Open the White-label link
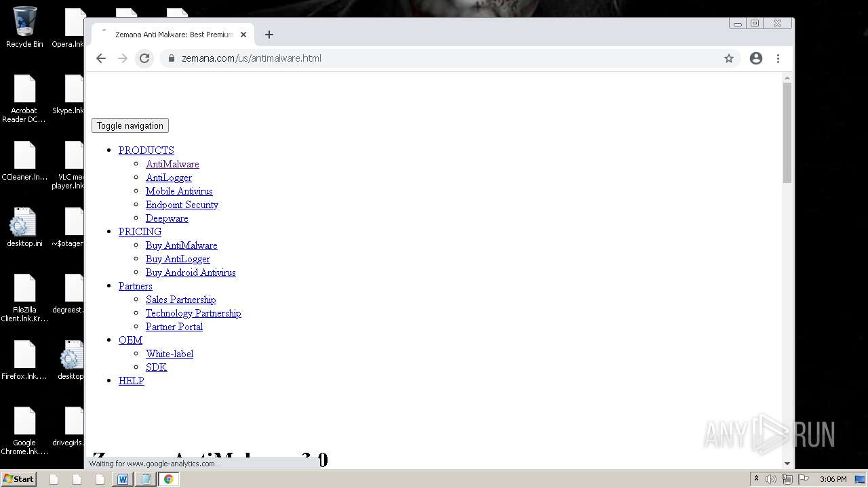The height and width of the screenshot is (488, 868). [x=170, y=354]
